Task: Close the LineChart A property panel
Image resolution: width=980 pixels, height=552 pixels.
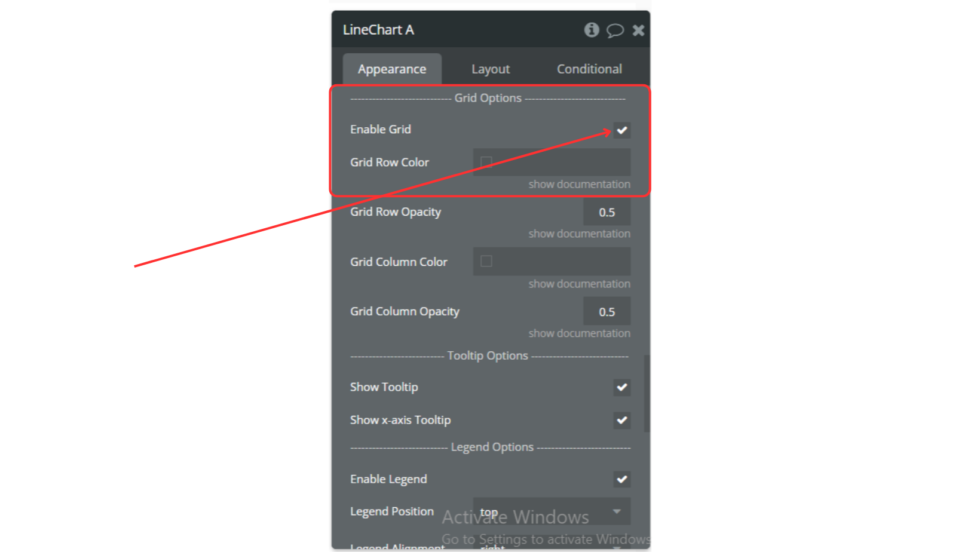Action: click(638, 30)
